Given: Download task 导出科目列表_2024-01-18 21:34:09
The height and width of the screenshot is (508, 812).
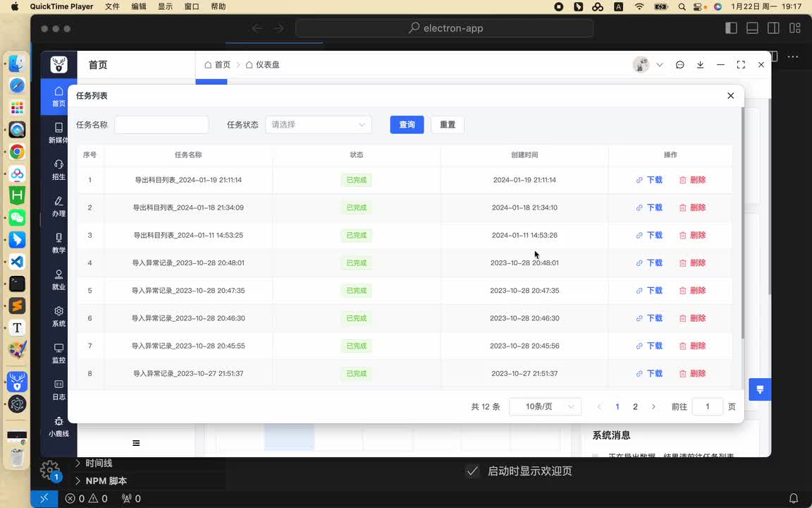Looking at the screenshot, I should 649,207.
